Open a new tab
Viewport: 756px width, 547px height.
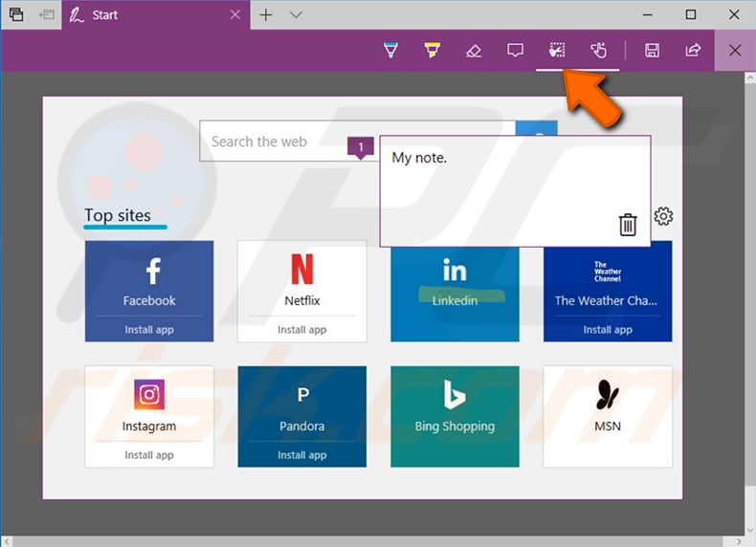pos(266,15)
